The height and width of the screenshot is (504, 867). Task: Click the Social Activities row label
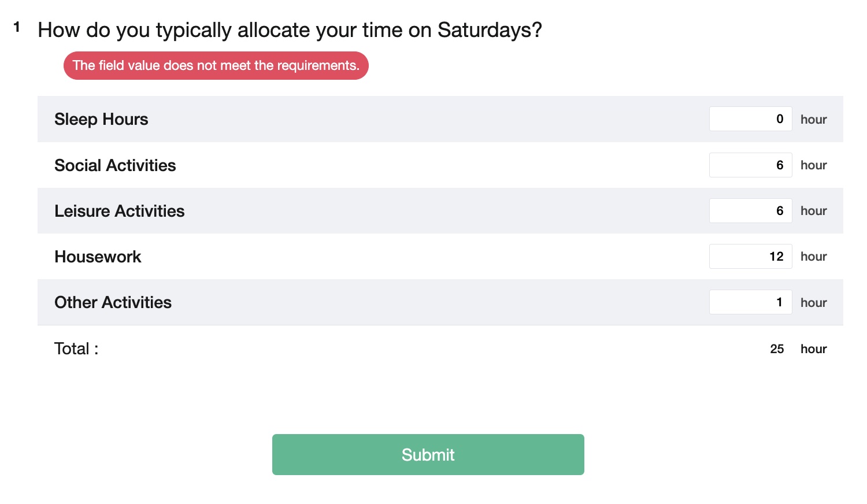click(115, 165)
